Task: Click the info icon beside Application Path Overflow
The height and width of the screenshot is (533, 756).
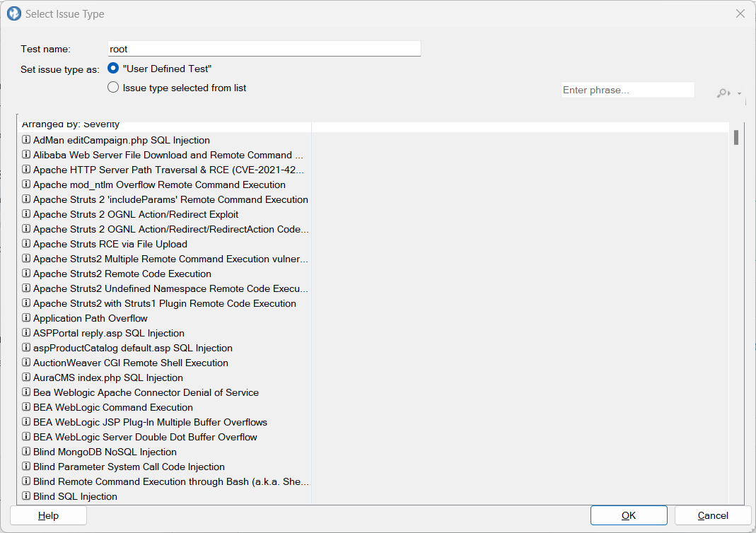Action: point(26,318)
